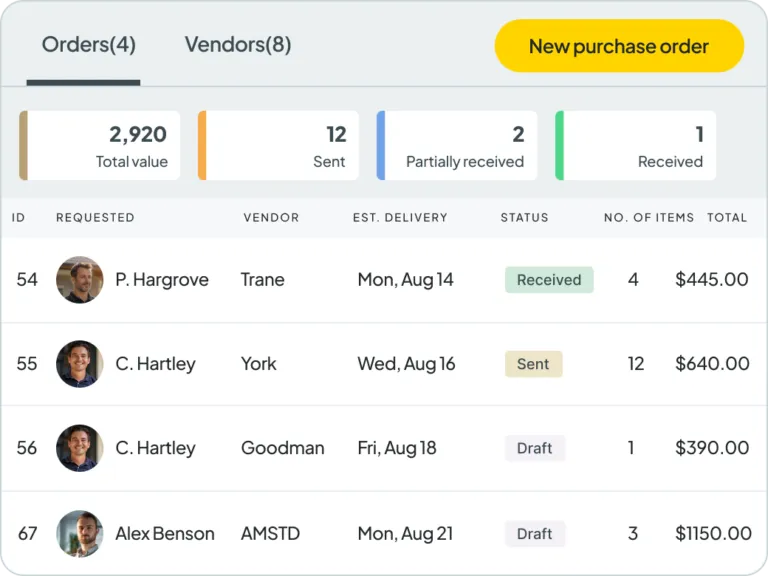Screen dimensions: 768x576
Task: Open the Trane vendor link
Action: click(263, 280)
